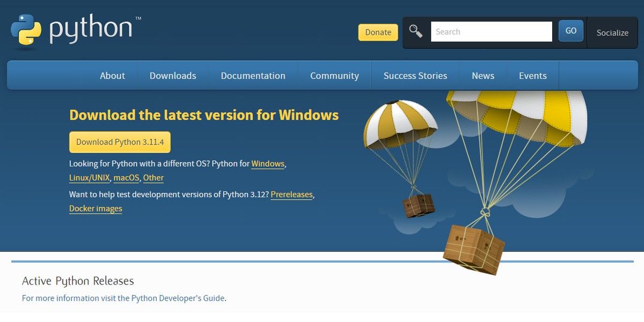Screen dimensions: 644x322
Task: Open the Python 3.12 Prereleases link
Action: [292, 194]
